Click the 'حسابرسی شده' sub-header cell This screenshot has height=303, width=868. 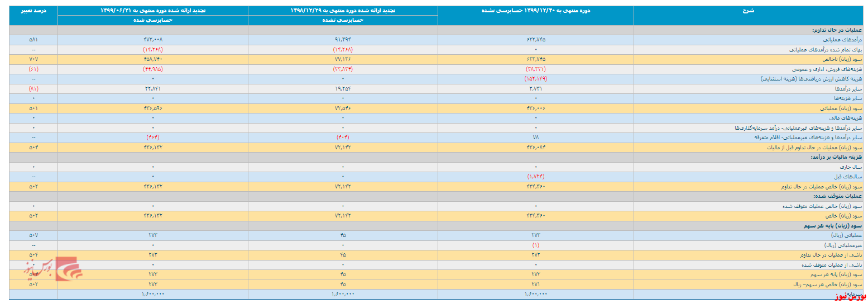point(152,20)
